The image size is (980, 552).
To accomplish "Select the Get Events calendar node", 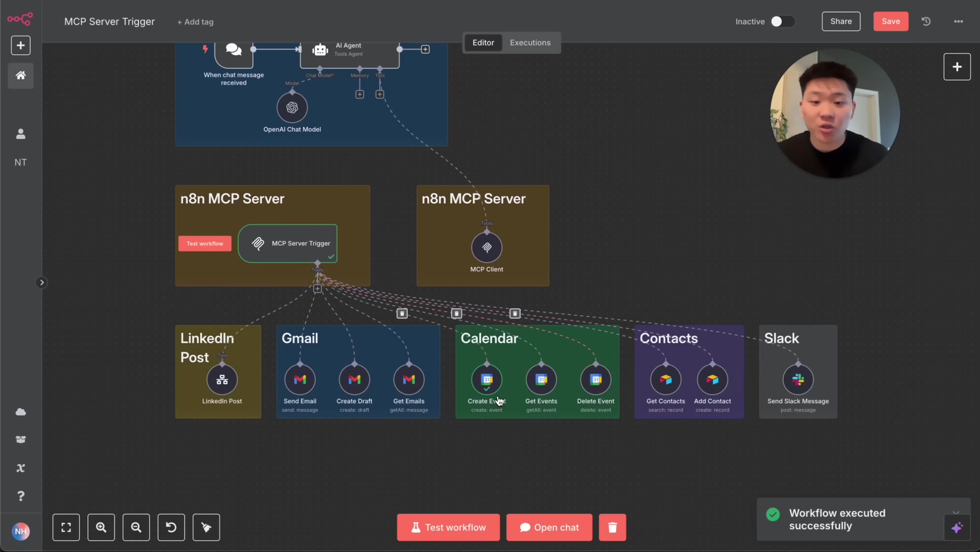I will [541, 379].
